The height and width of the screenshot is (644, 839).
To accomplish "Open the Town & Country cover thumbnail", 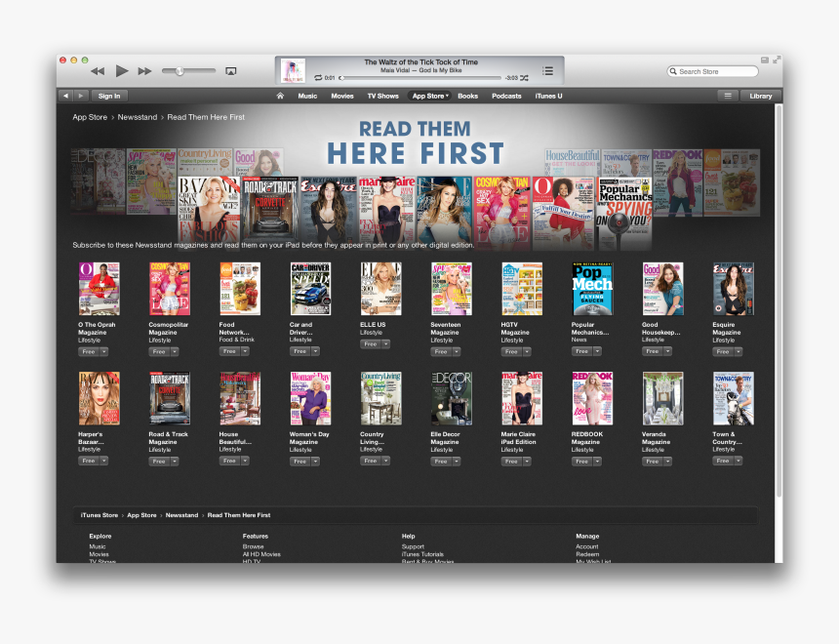I will [733, 398].
